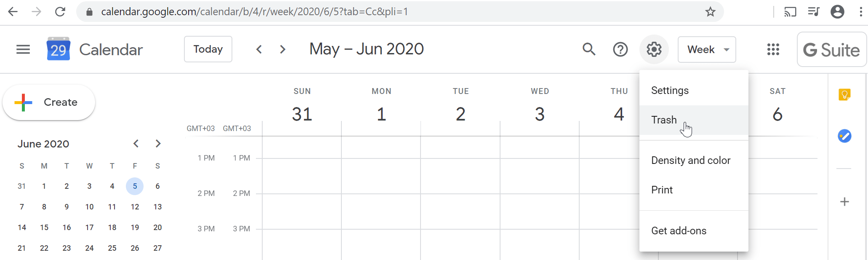Viewport: 868px width, 260px height.
Task: Click the add-ons plus icon in side panel
Action: pos(844,202)
